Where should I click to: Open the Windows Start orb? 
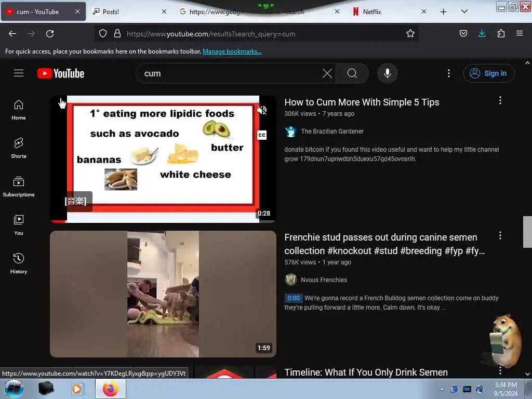pos(14,389)
